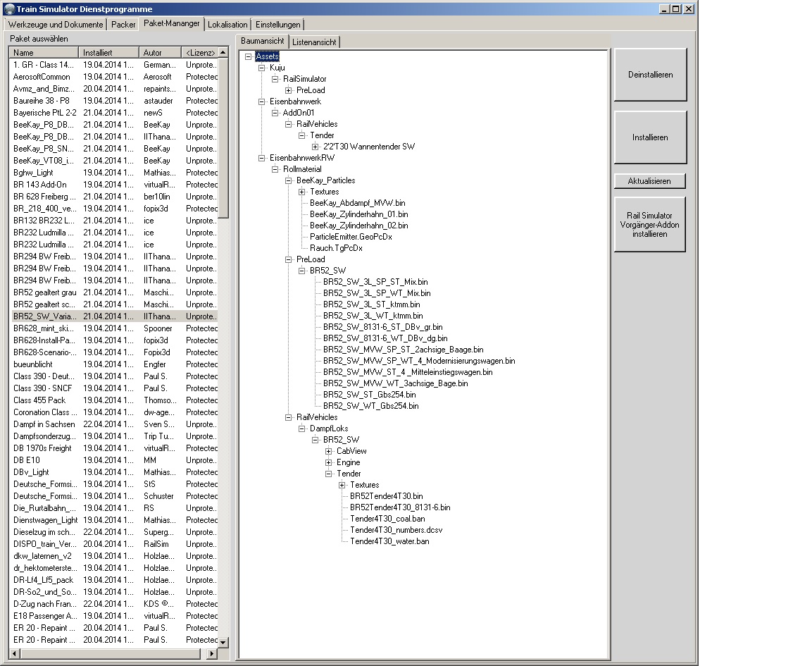The width and height of the screenshot is (812, 666).
Task: Select the dkw_laternen_v2 package
Action: 115,556
